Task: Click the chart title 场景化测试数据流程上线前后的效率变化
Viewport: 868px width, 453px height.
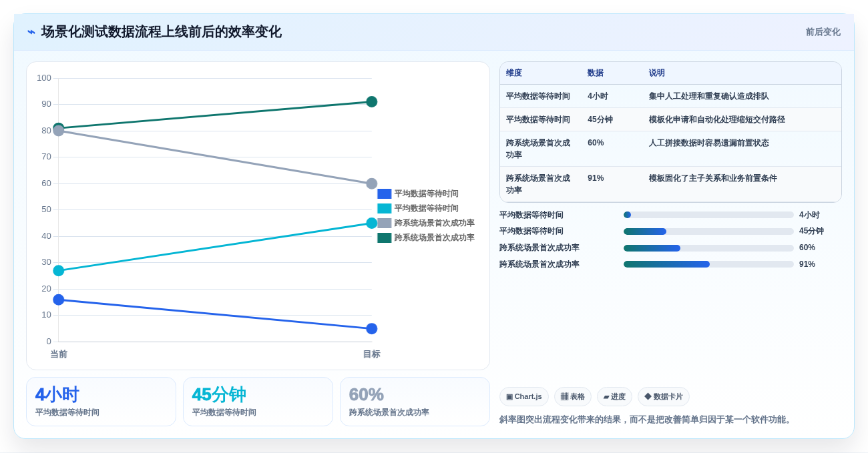Action: [162, 32]
